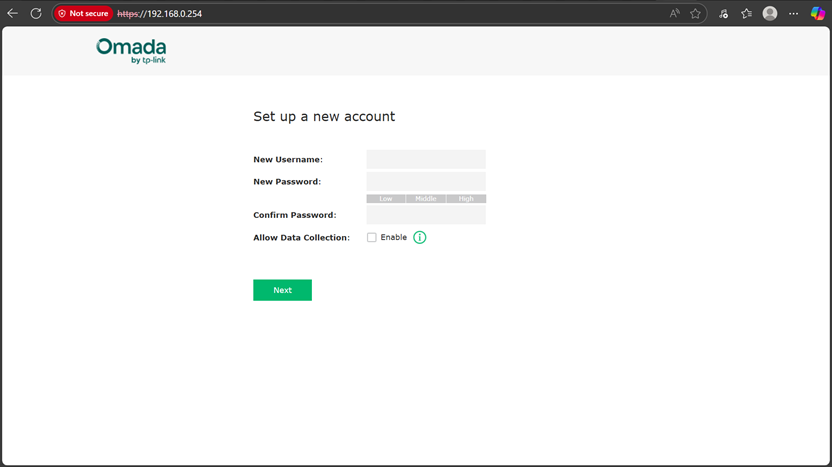The height and width of the screenshot is (467, 832).
Task: Open the browser profile avatar
Action: point(770,14)
